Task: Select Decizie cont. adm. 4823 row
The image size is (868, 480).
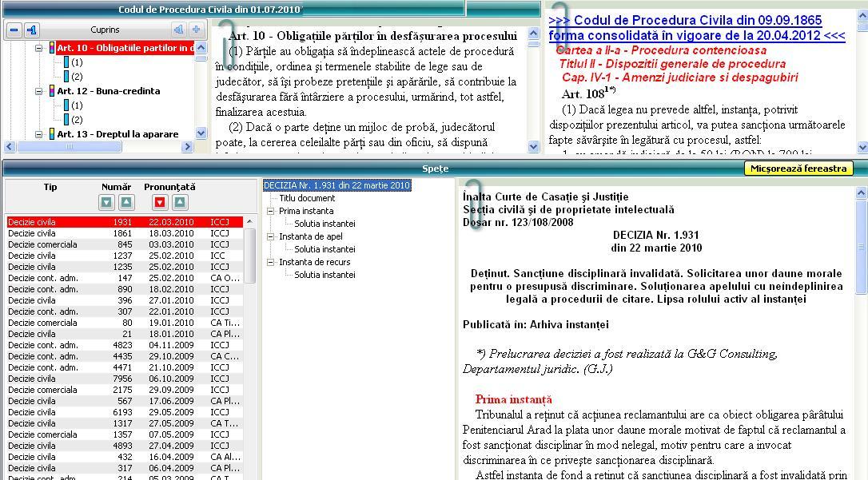Action: (x=125, y=344)
